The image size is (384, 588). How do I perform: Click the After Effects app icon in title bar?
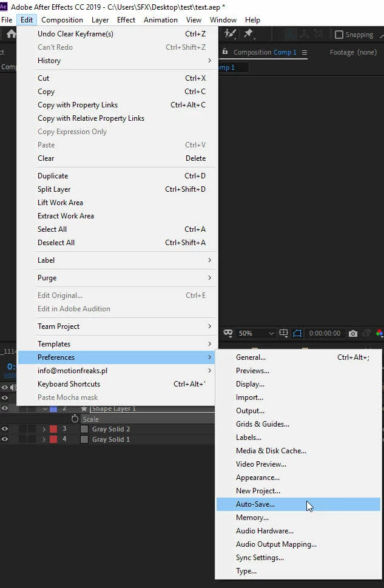(4, 7)
